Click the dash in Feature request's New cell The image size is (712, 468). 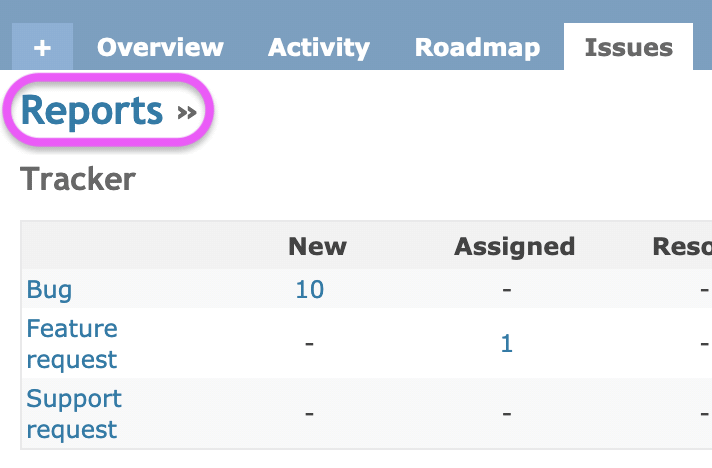(x=309, y=344)
